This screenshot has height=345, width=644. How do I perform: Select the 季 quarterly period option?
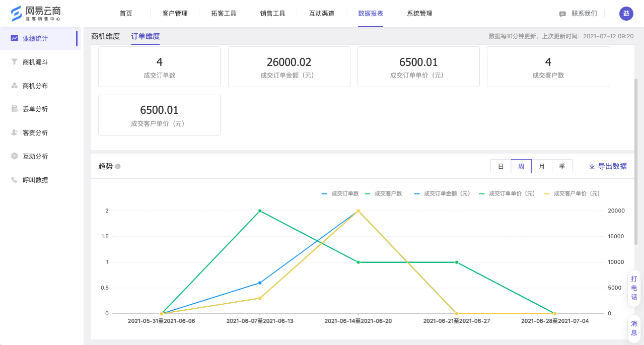tap(562, 166)
